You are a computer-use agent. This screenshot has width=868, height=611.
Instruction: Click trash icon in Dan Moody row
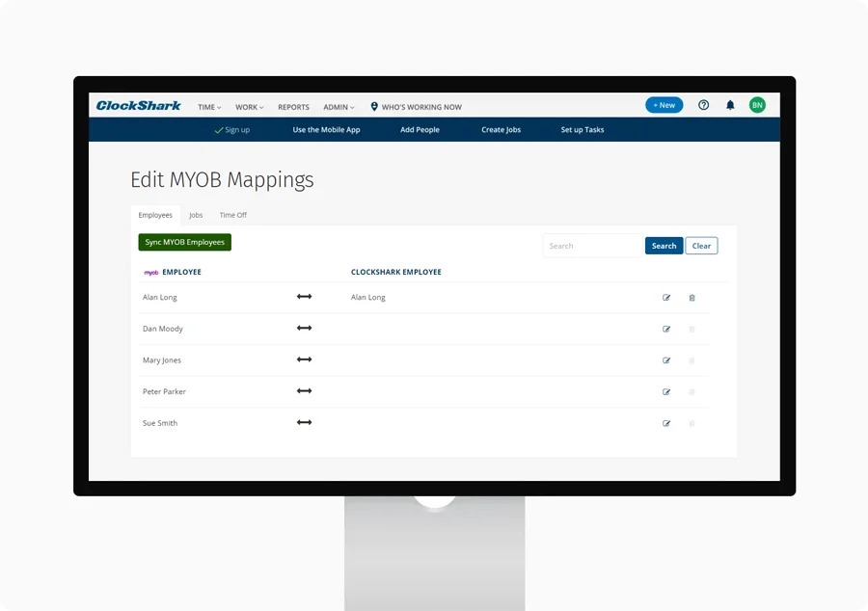tap(692, 329)
